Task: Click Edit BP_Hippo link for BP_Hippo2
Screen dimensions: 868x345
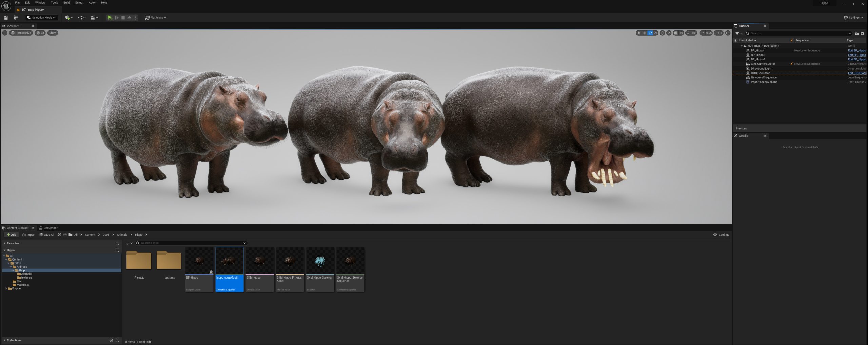Action: pyautogui.click(x=857, y=55)
